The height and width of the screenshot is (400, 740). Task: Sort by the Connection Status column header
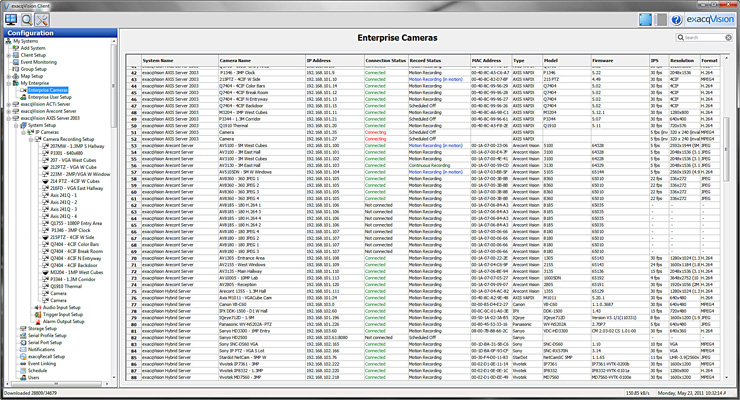[385, 60]
